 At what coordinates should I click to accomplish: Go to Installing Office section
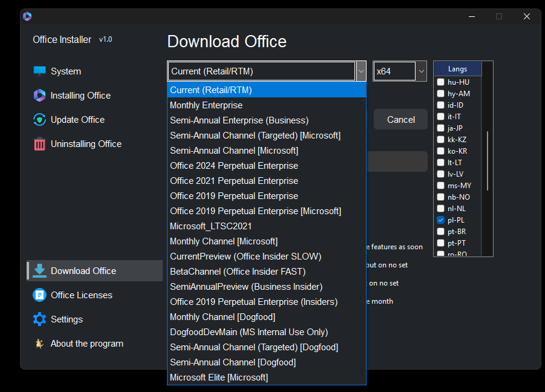pyautogui.click(x=94, y=96)
